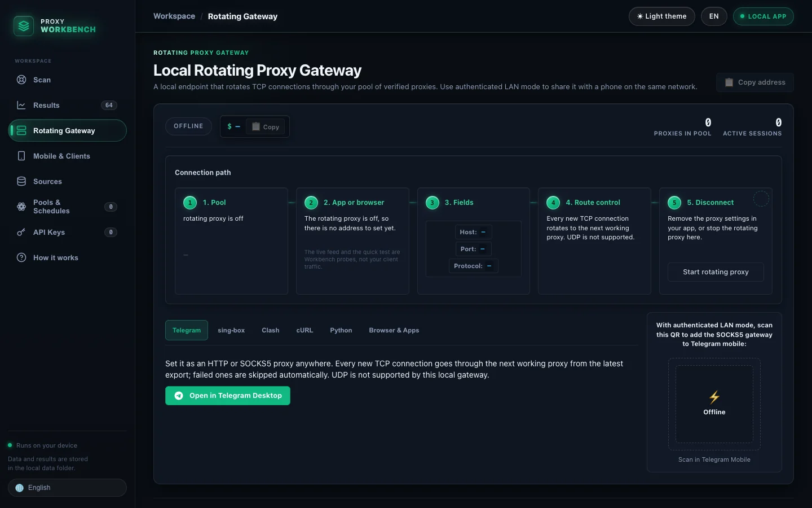Open the Browser & Apps tab
The height and width of the screenshot is (508, 812).
point(394,330)
